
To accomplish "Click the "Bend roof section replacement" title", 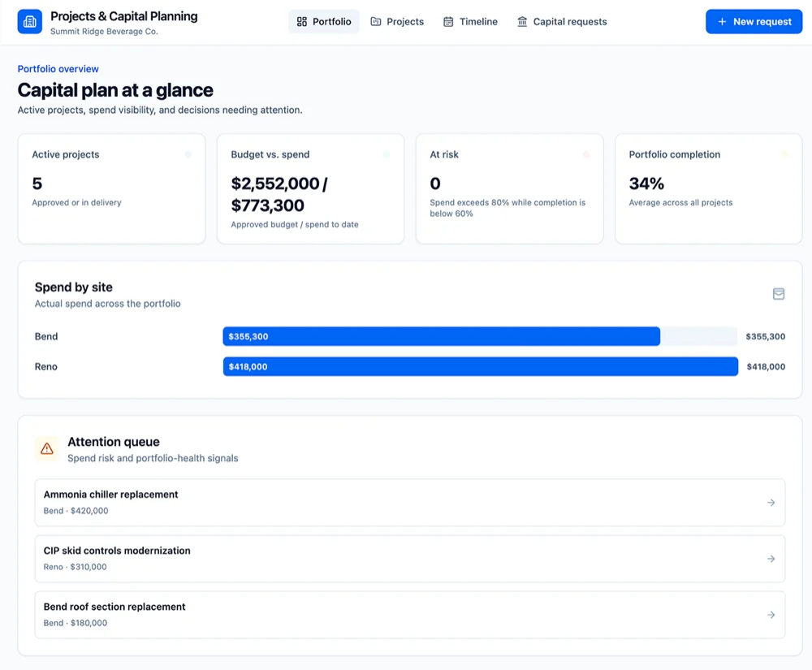I will [114, 607].
